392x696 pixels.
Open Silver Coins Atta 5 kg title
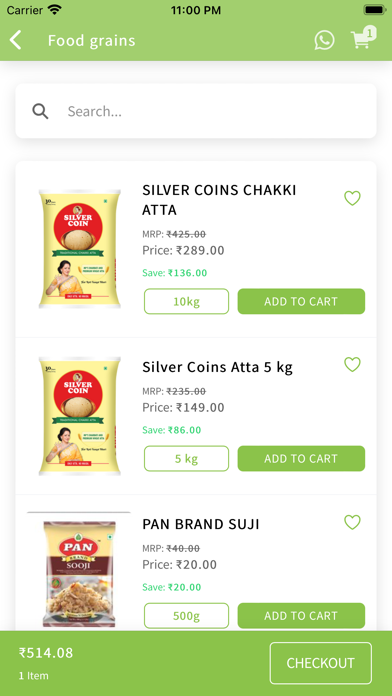pos(218,368)
